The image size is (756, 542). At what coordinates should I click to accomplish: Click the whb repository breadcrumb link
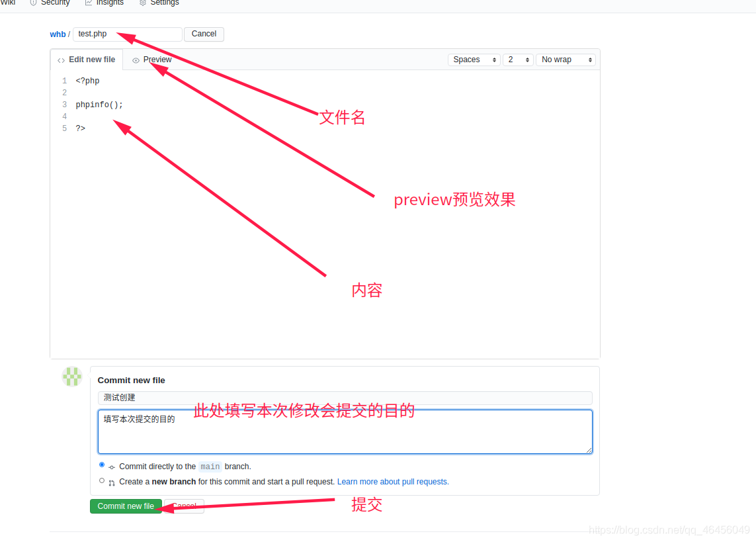[x=58, y=34]
